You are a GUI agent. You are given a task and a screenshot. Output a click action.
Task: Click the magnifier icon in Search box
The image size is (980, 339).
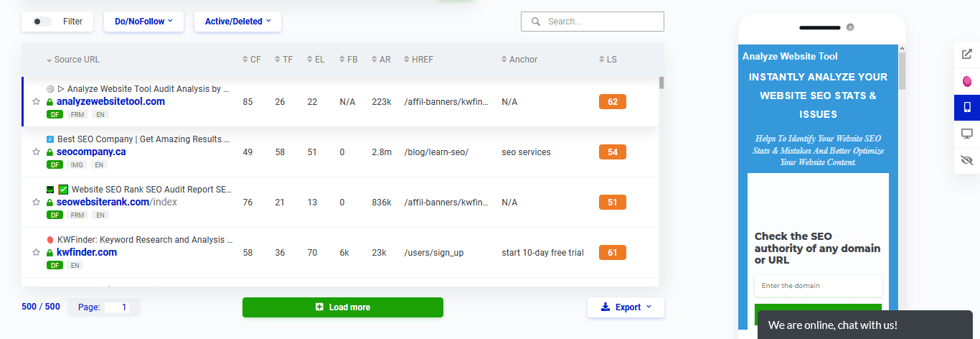[x=535, y=22]
